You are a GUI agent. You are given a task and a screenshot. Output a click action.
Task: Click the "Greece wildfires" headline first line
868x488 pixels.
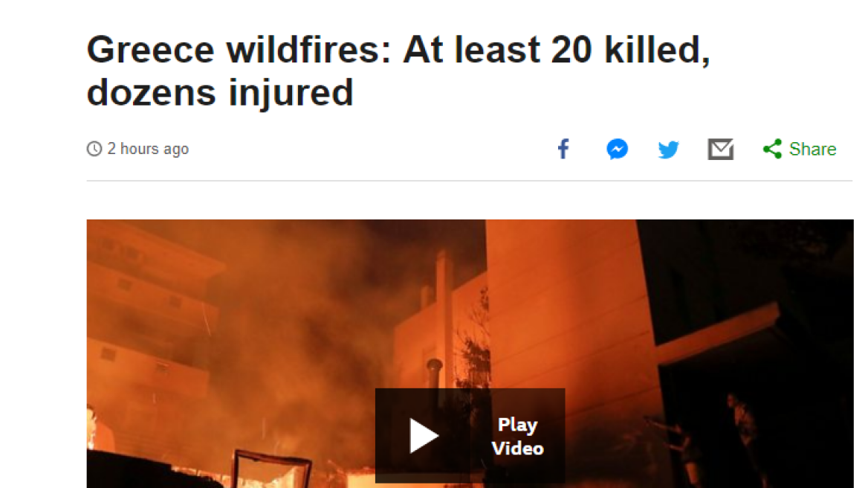pyautogui.click(x=398, y=50)
